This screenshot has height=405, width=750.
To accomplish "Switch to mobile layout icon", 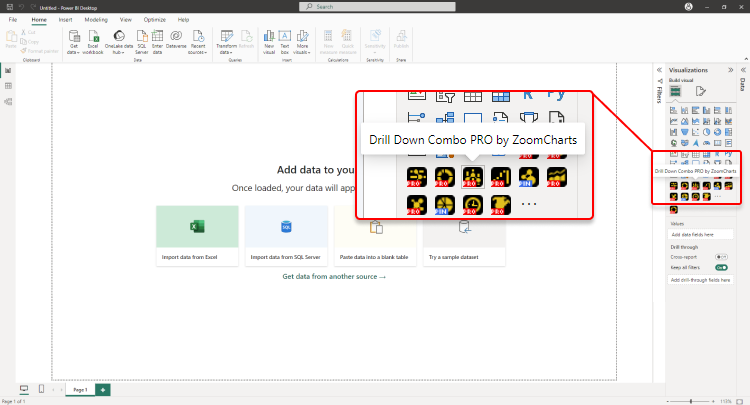I will [41, 389].
